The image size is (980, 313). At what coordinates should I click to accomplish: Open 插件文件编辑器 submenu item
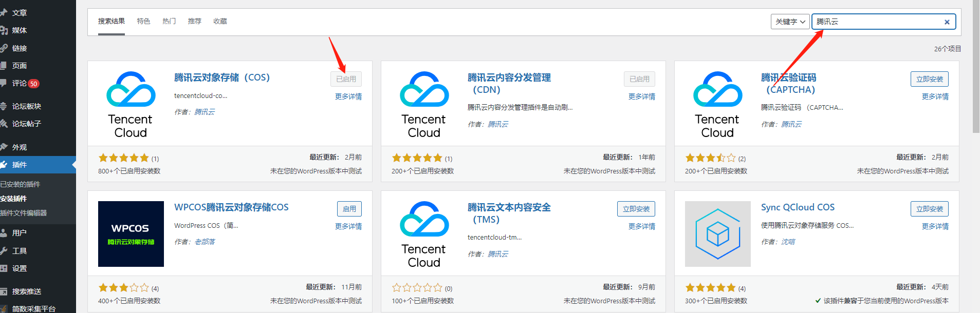point(23,213)
